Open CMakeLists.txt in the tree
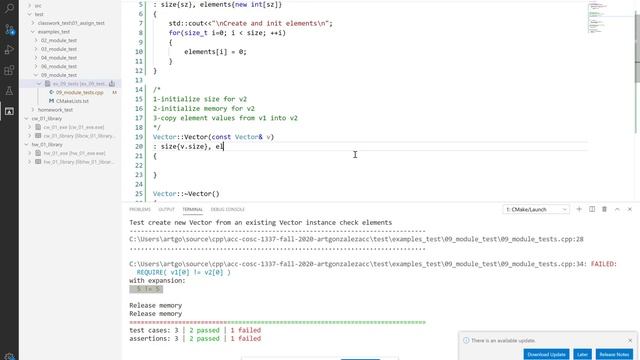This screenshot has width=640, height=360. pyautogui.click(x=72, y=101)
